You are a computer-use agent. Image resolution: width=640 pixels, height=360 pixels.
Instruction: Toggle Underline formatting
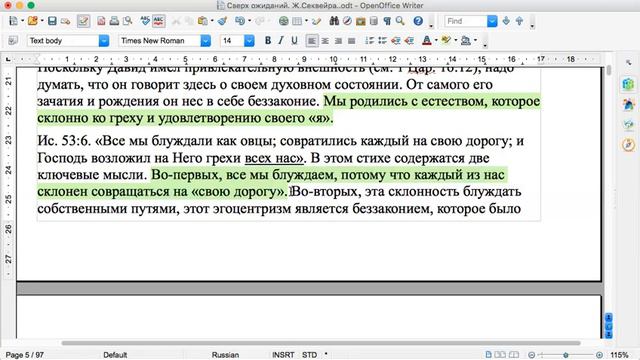(294, 40)
